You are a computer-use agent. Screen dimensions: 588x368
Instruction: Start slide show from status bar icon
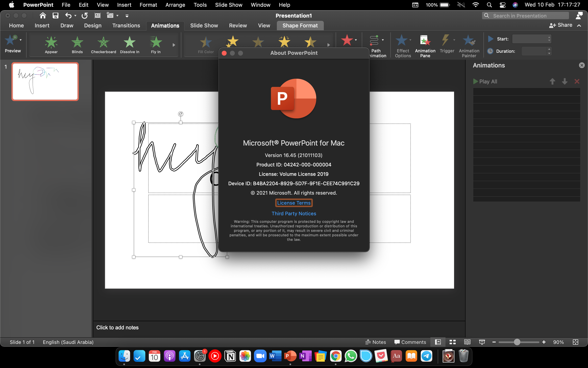[x=482, y=342]
